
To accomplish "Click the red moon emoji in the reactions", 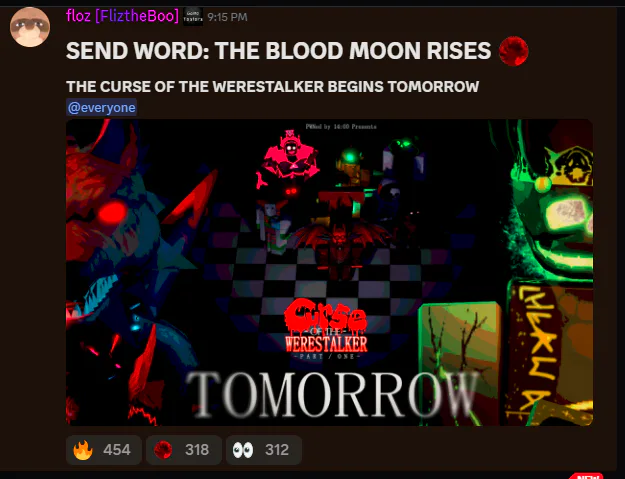I will tap(163, 450).
